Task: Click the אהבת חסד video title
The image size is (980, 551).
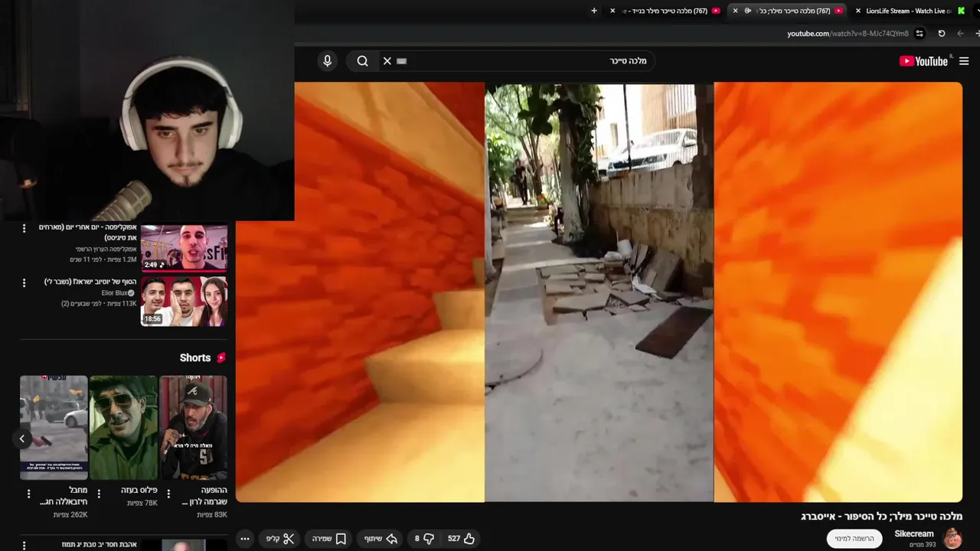Action: pos(99,545)
